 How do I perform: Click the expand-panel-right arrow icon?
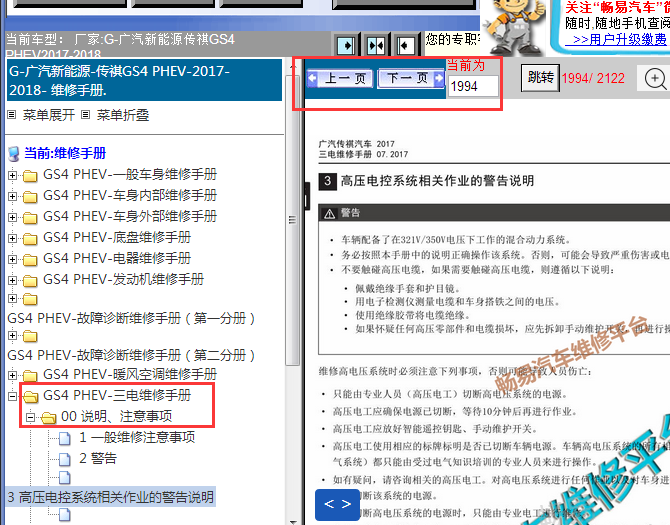click(346, 45)
